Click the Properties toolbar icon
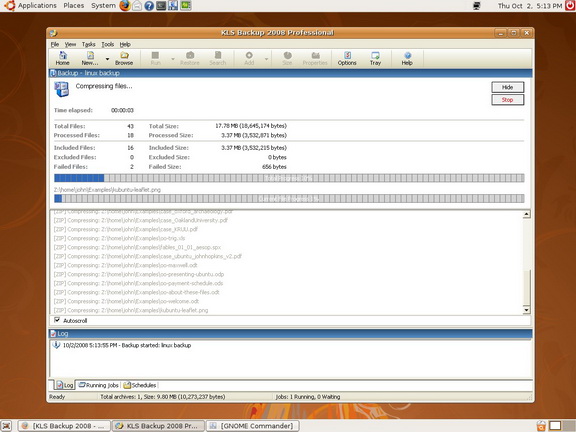The width and height of the screenshot is (576, 432). click(315, 58)
